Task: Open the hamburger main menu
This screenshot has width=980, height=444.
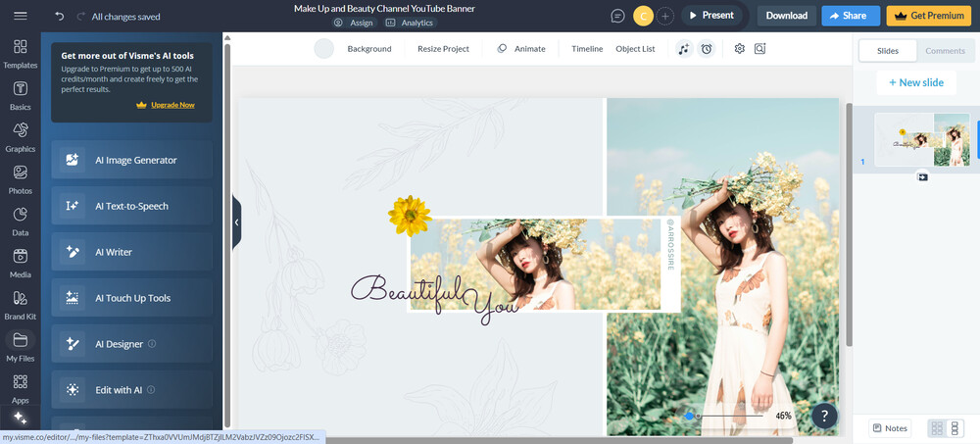Action: pos(20,16)
